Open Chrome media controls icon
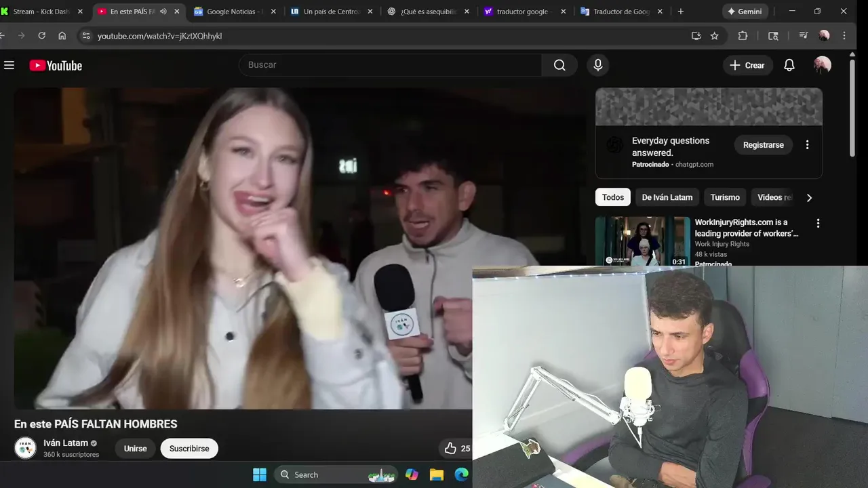This screenshot has height=488, width=868. point(804,36)
